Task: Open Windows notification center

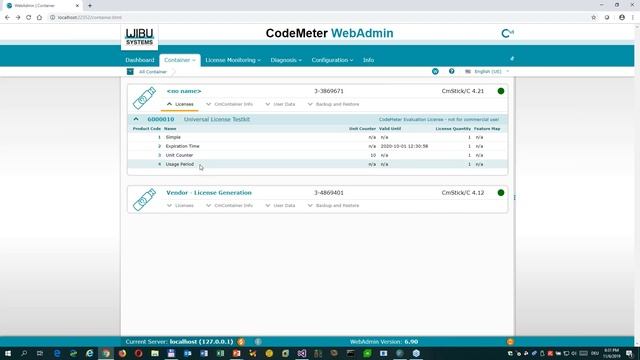Action: click(x=629, y=353)
